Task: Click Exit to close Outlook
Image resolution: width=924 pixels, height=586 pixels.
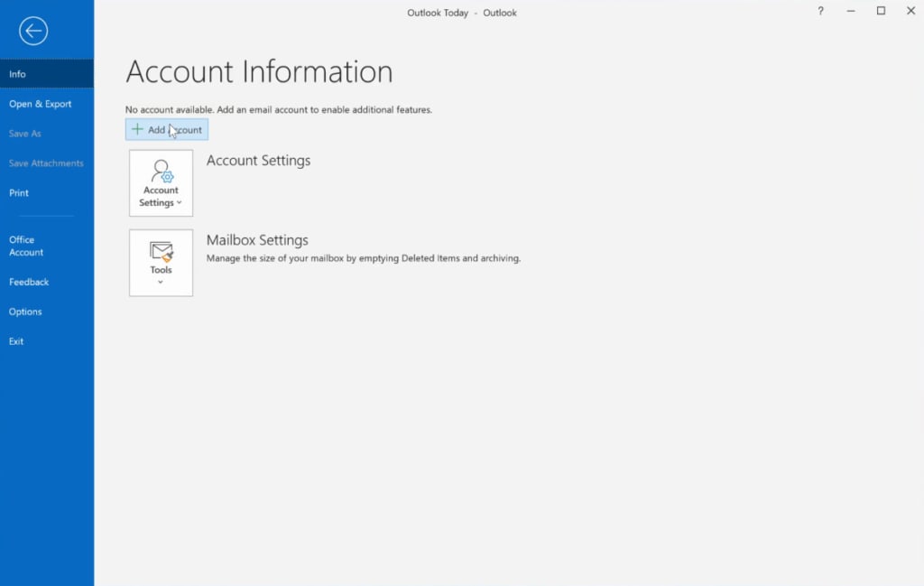Action: pyautogui.click(x=15, y=340)
